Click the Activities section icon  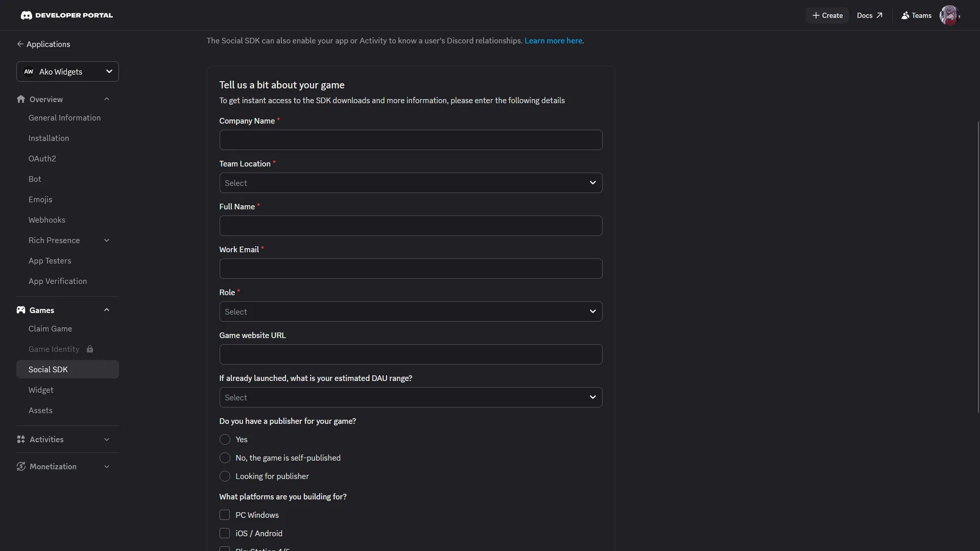(21, 439)
